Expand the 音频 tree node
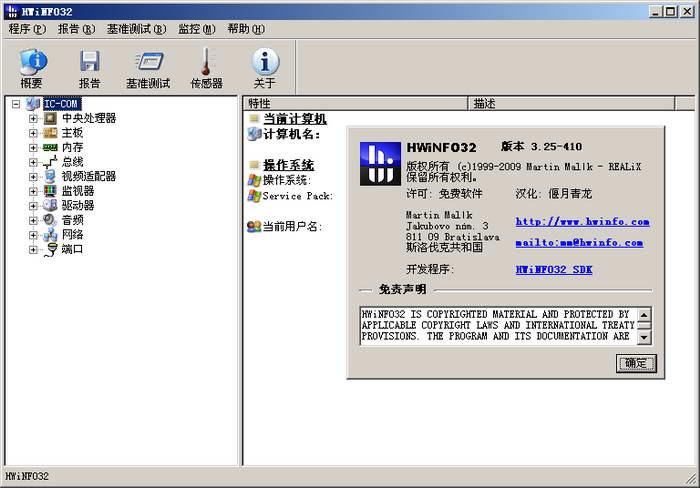Image resolution: width=700 pixels, height=488 pixels. click(x=33, y=221)
